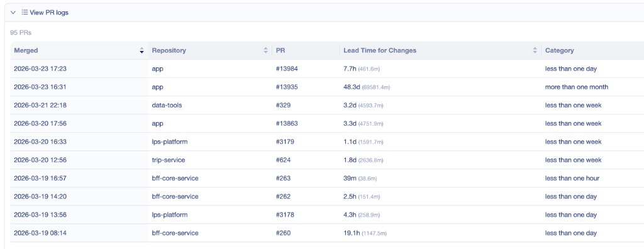Click less than one week in #329 row
This screenshot has width=644, height=249.
tap(574, 105)
